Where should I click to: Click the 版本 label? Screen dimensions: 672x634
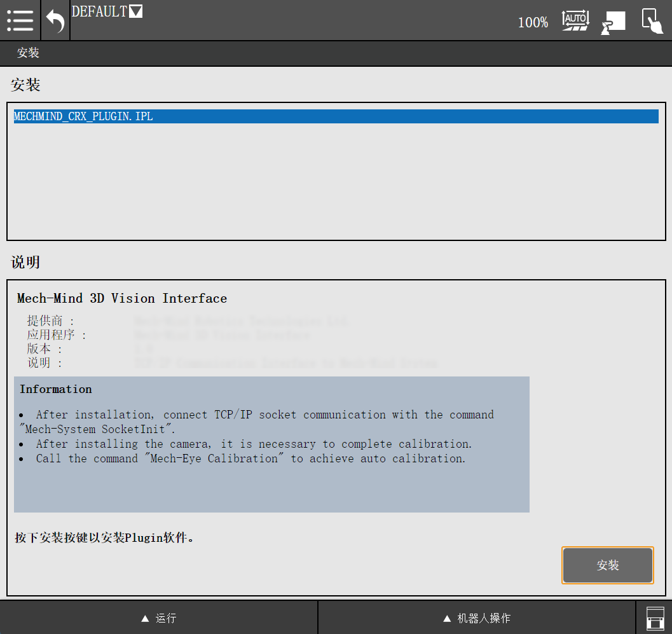tap(45, 349)
